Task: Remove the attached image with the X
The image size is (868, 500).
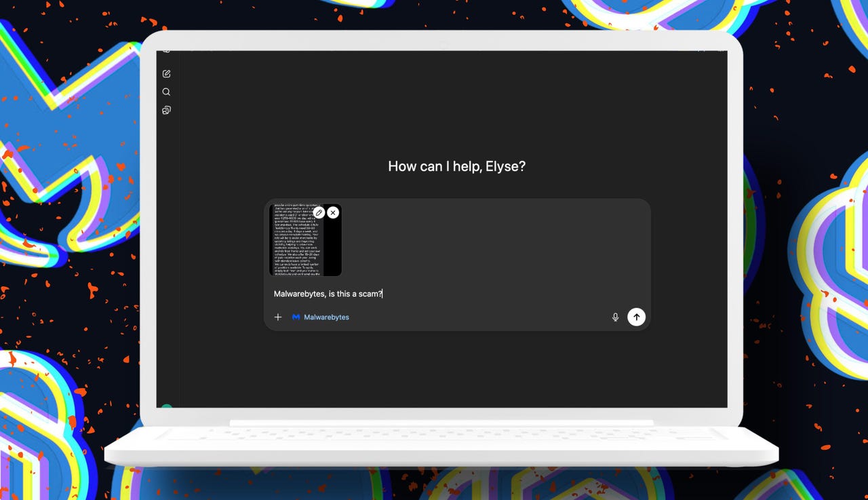Action: (333, 213)
